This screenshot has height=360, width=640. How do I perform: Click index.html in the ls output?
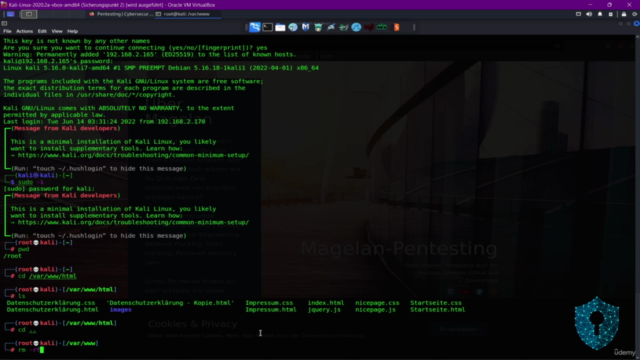point(326,303)
